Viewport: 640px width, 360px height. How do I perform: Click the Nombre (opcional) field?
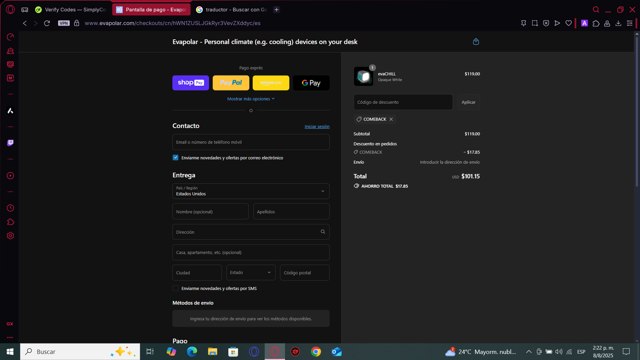coord(210,212)
